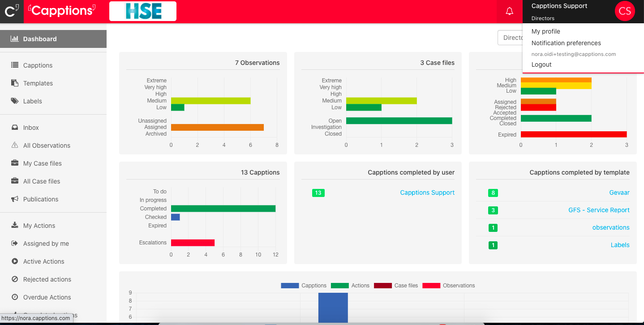Open the GFS - Service Report link
Viewport: 644px width, 325px height.
tap(599, 210)
